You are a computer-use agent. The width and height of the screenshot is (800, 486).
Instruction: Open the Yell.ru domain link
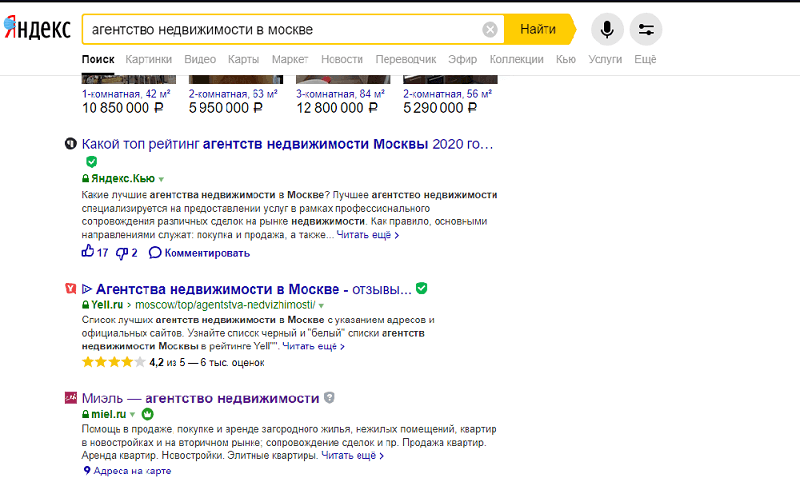(107, 305)
